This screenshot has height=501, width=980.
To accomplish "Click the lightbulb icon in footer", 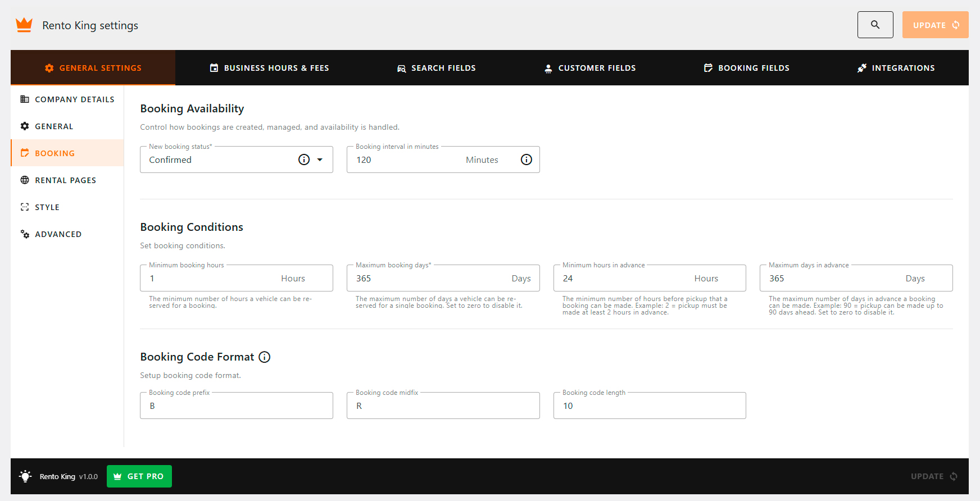I will pyautogui.click(x=25, y=476).
